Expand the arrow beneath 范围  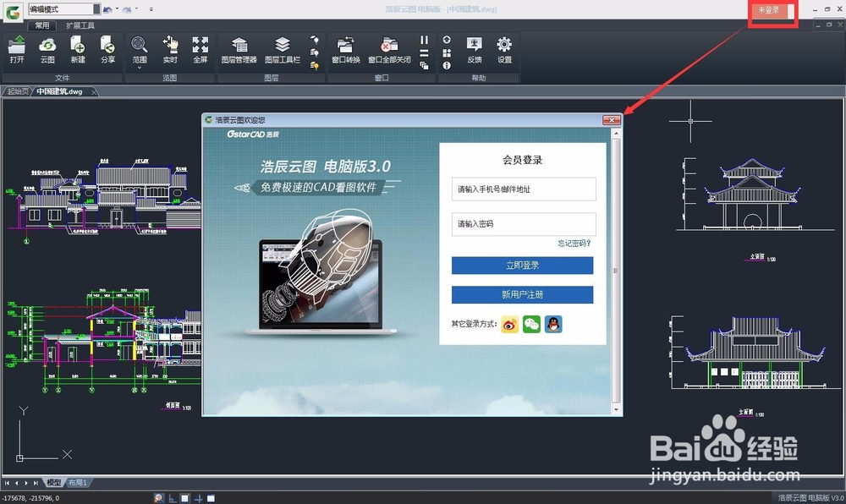tap(140, 68)
